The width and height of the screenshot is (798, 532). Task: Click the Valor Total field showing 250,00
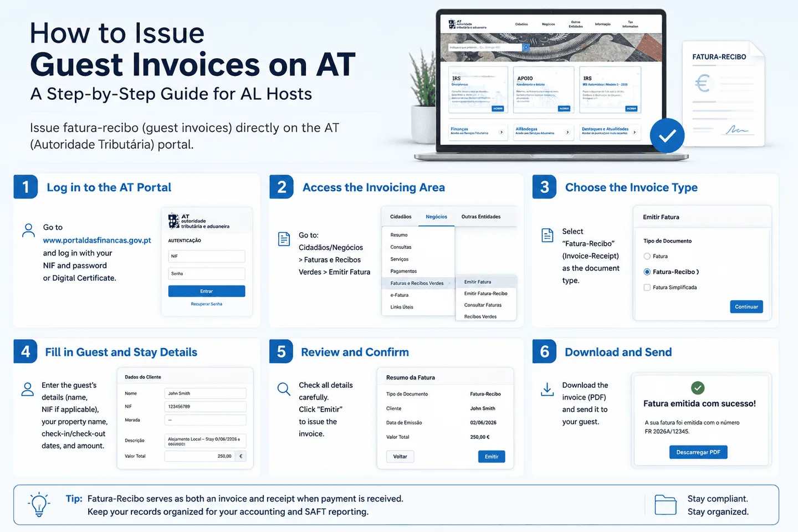(x=205, y=456)
